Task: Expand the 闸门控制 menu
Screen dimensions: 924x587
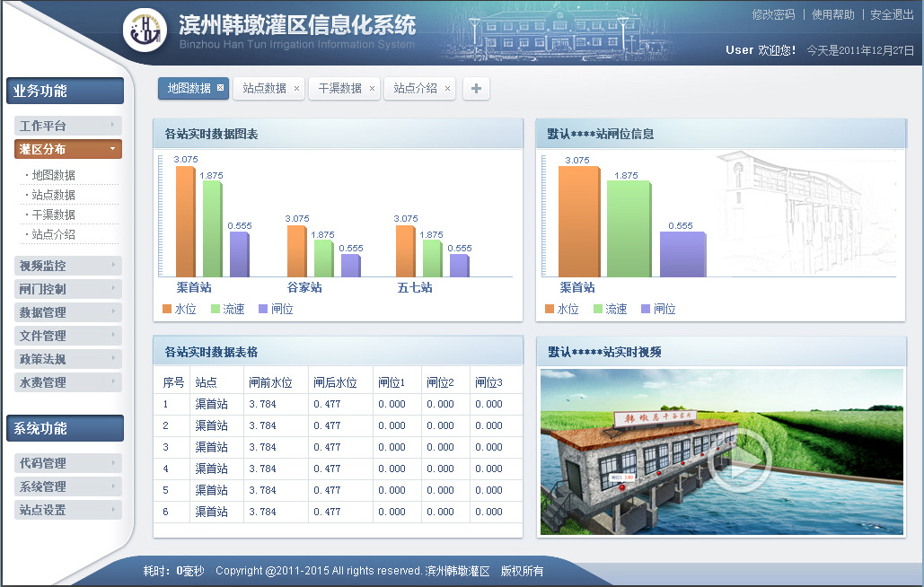Action: click(x=68, y=289)
